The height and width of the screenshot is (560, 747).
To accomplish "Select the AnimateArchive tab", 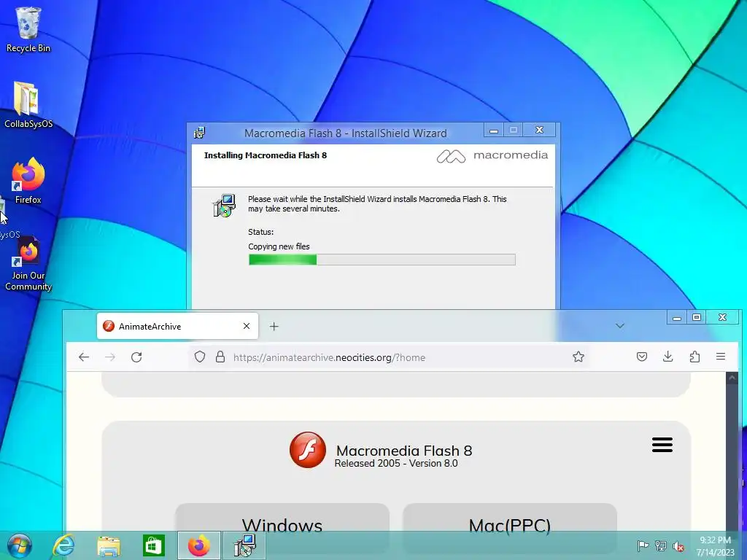I will (x=177, y=326).
